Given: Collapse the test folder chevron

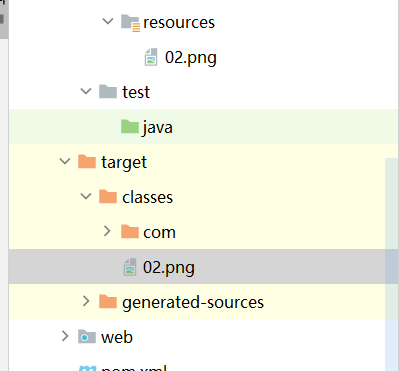Looking at the screenshot, I should (x=86, y=91).
